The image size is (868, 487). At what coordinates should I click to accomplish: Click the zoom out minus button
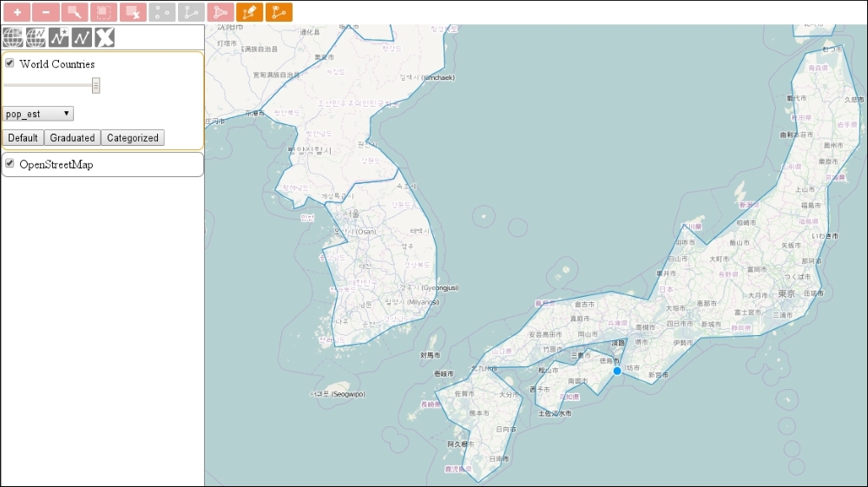(x=45, y=12)
